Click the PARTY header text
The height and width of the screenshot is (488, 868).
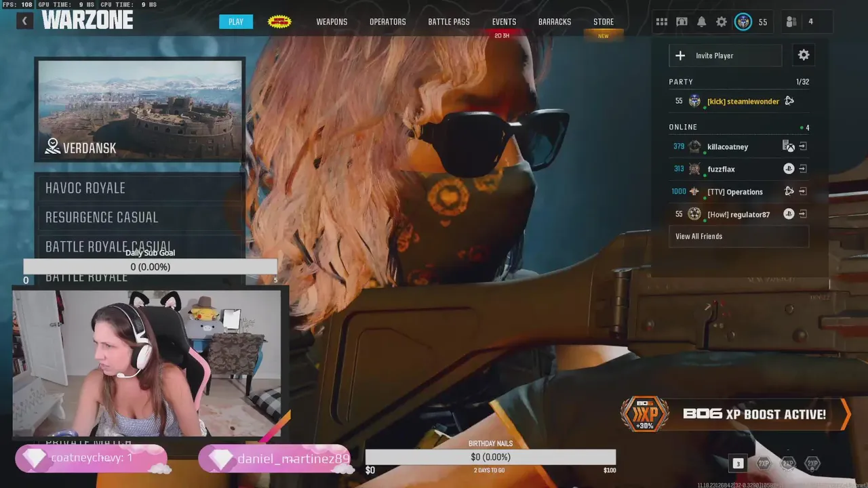[681, 82]
